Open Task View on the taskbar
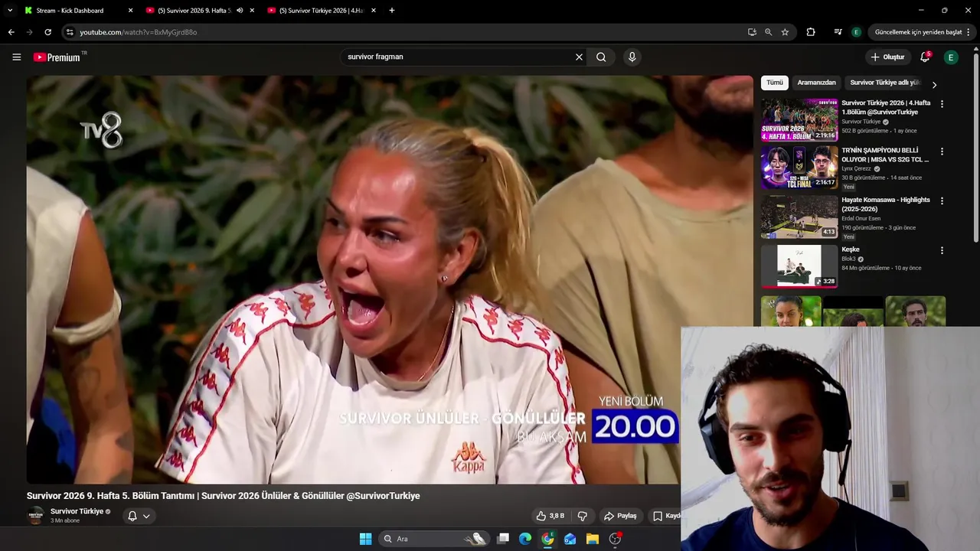Screen dimensions: 980x551 pyautogui.click(x=503, y=539)
